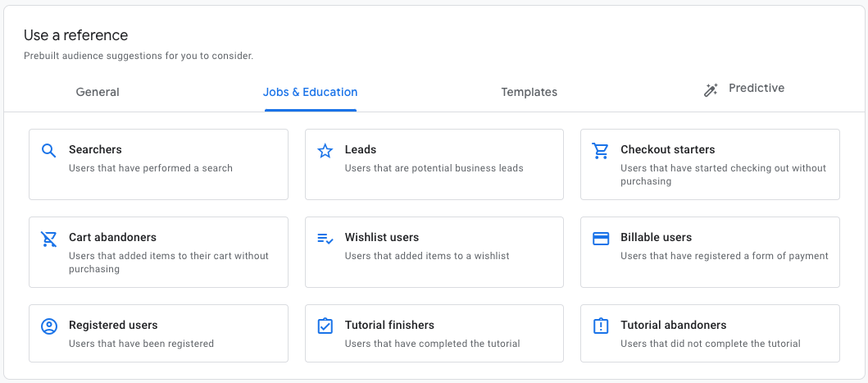Viewport: 868px width, 383px height.
Task: Switch to the General tab
Action: point(98,92)
